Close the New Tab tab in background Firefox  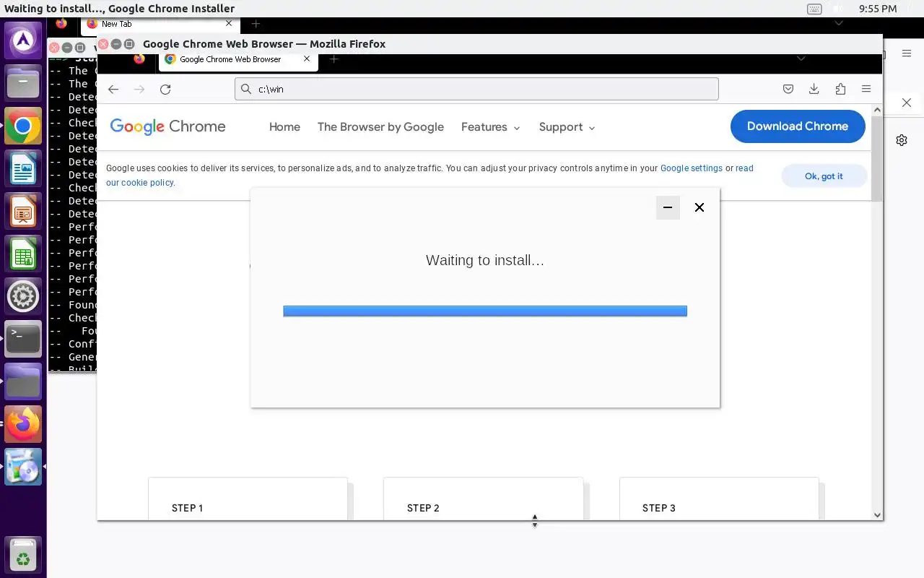click(x=229, y=23)
